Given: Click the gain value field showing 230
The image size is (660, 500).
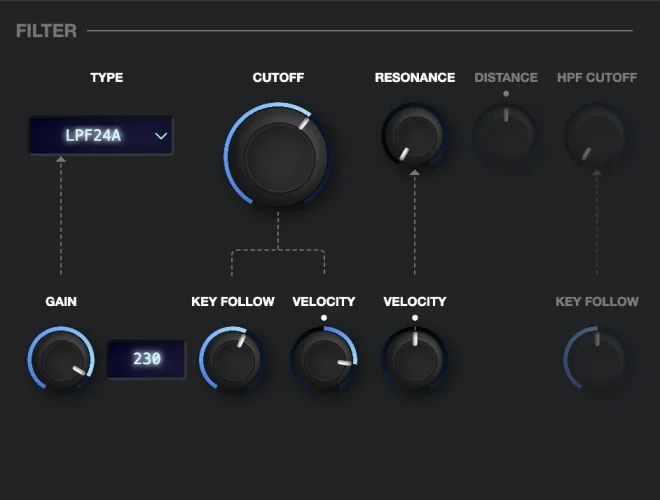Looking at the screenshot, I should (147, 359).
